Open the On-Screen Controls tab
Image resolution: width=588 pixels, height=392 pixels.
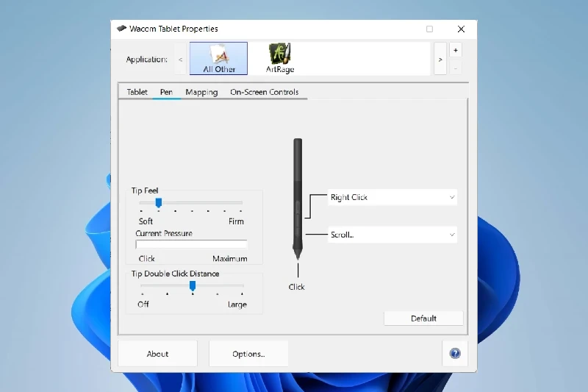pyautogui.click(x=264, y=92)
